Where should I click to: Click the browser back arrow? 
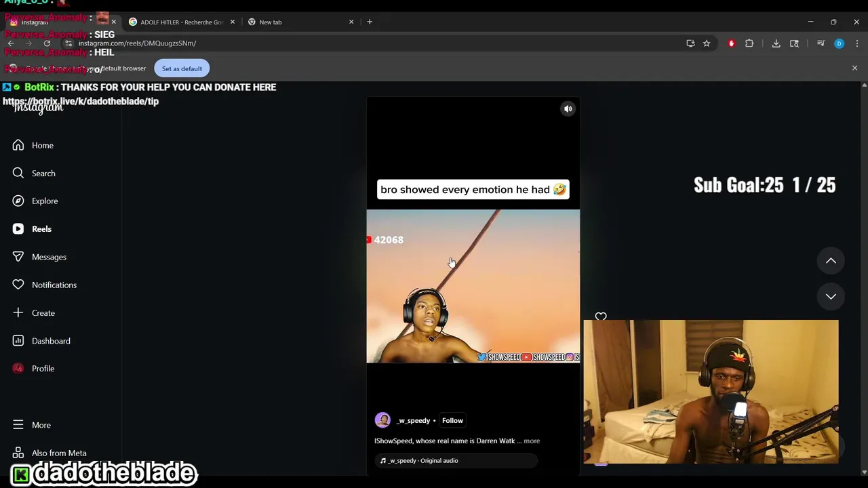point(11,43)
